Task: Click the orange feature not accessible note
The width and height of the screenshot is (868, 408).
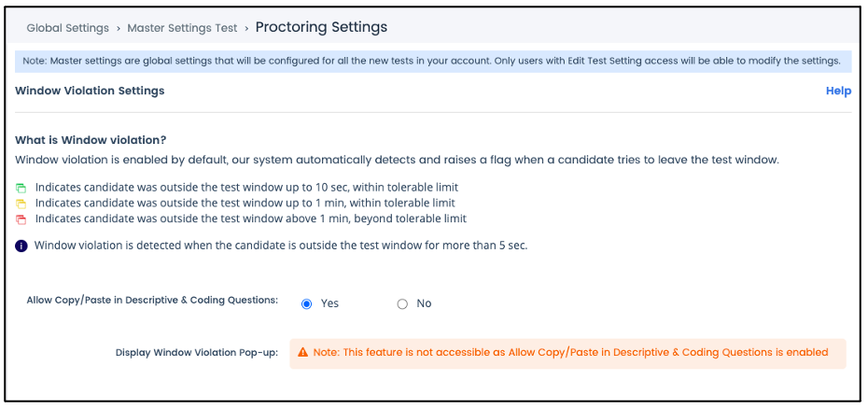Action: (568, 354)
